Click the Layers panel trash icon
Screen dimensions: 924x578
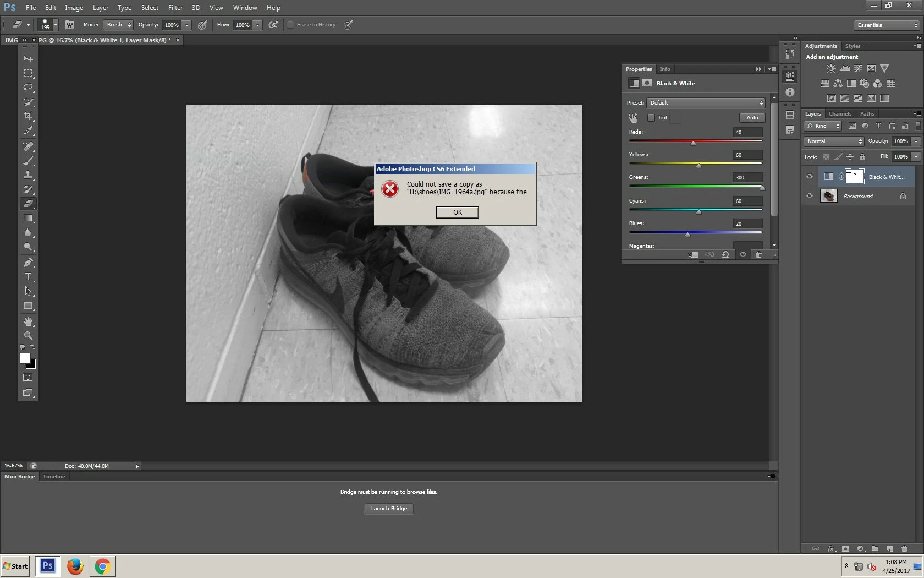tap(904, 549)
